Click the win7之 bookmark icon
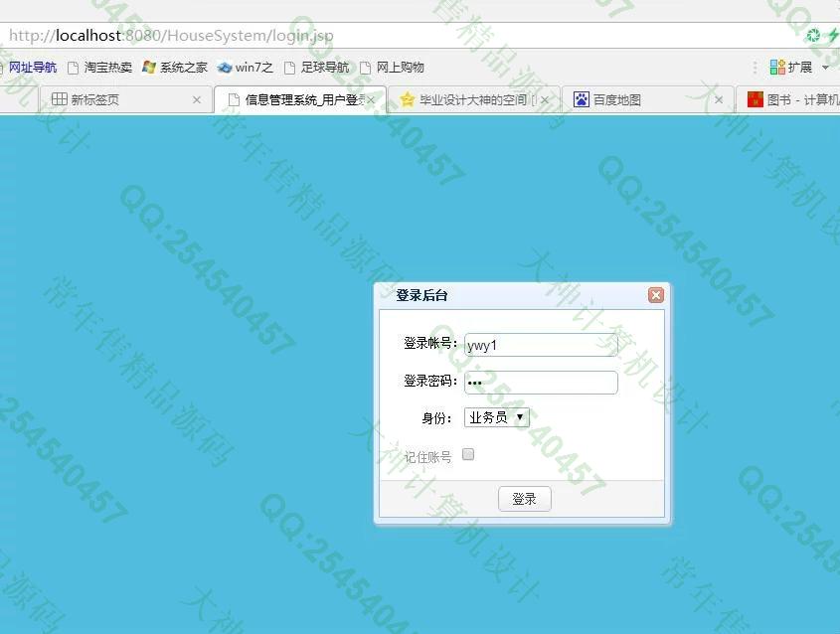The height and width of the screenshot is (634, 840). pyautogui.click(x=225, y=68)
